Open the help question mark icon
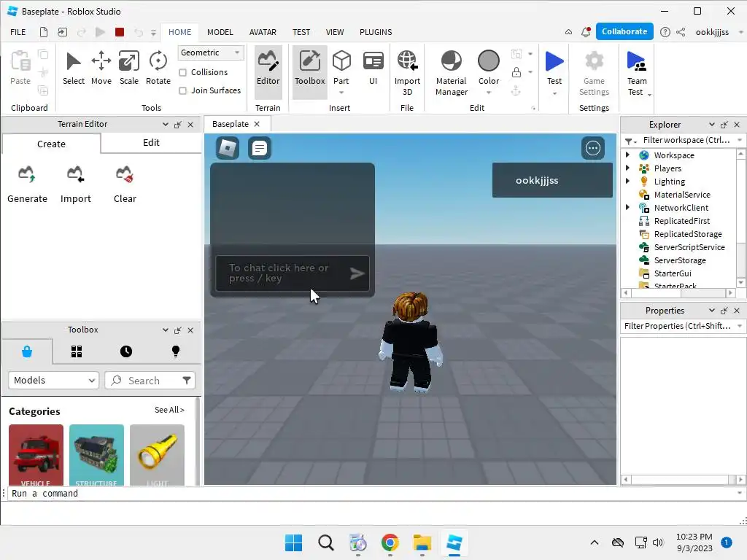747x560 pixels. pyautogui.click(x=665, y=32)
